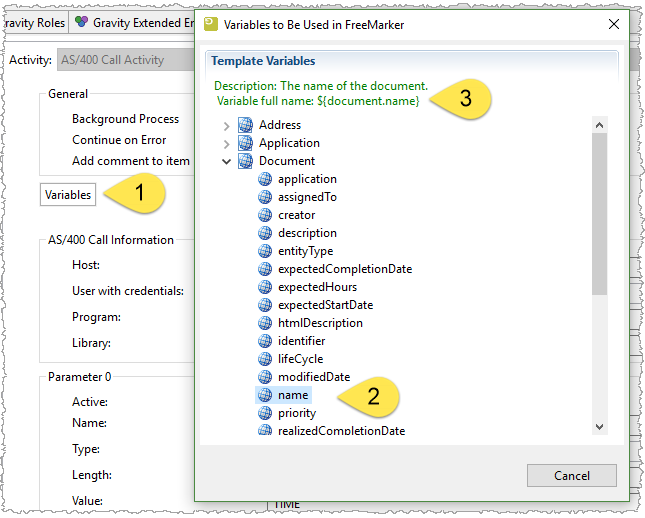
Task: Click the Activity name input field
Action: pos(125,60)
